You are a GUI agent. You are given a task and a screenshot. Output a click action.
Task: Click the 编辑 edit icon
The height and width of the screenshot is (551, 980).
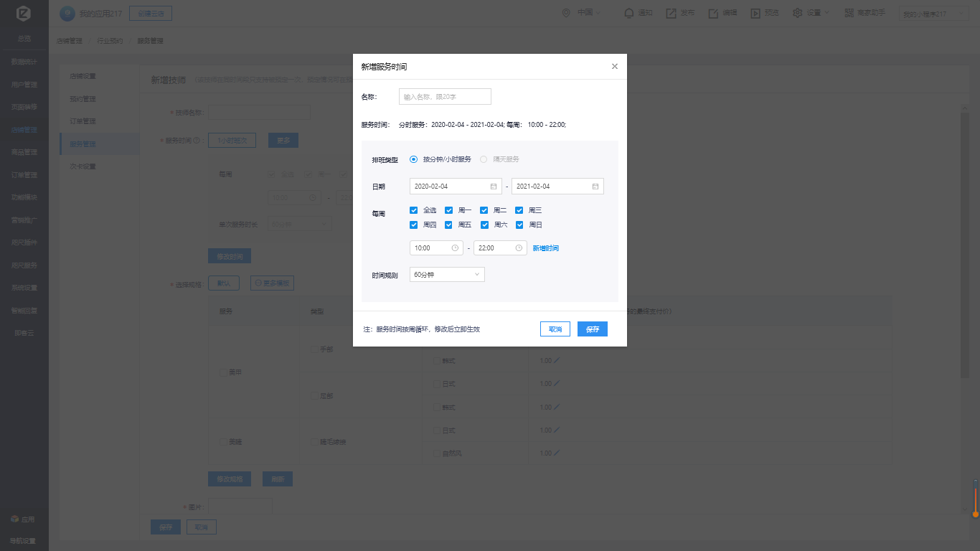click(714, 13)
